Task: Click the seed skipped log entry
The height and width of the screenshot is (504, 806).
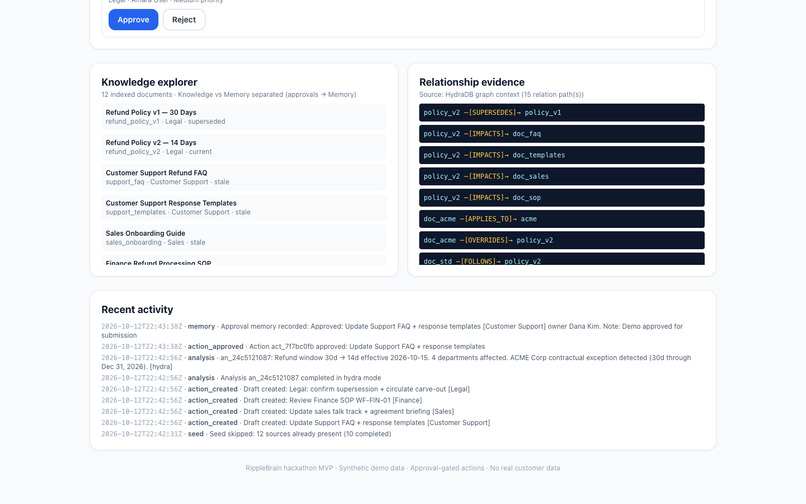Action: tap(246, 434)
